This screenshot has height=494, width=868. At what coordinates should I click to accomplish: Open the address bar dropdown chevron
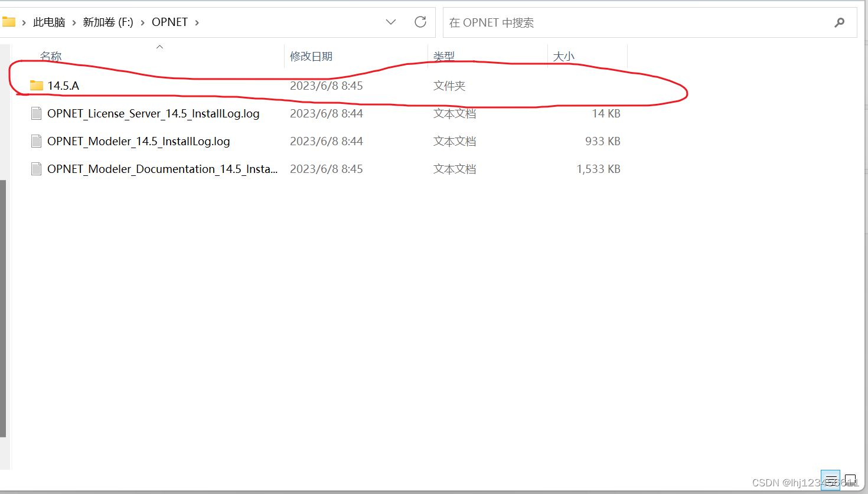coord(391,21)
